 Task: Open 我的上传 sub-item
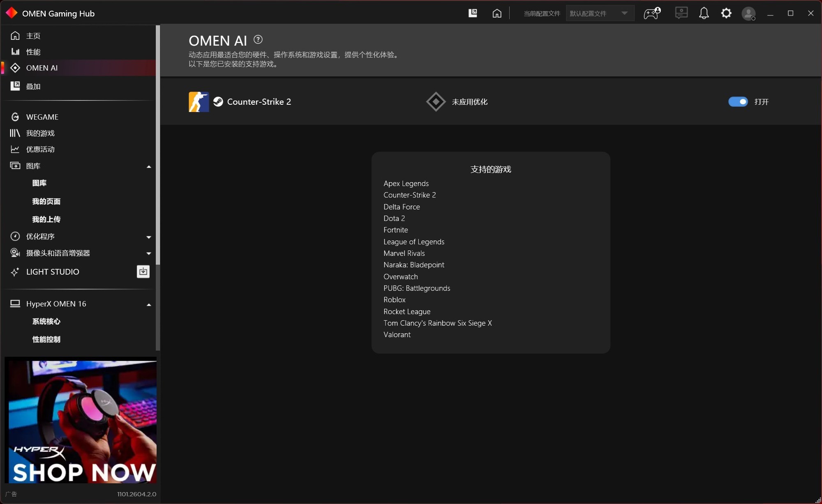point(46,219)
